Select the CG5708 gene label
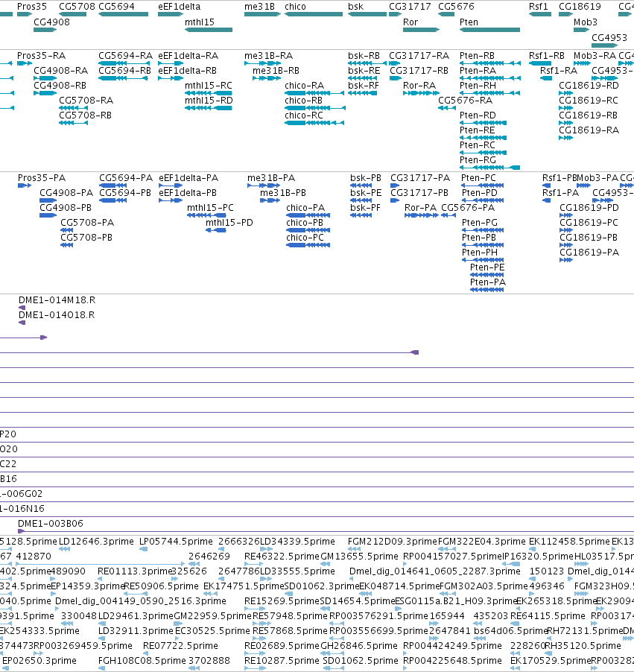The image size is (634, 672). (x=77, y=7)
